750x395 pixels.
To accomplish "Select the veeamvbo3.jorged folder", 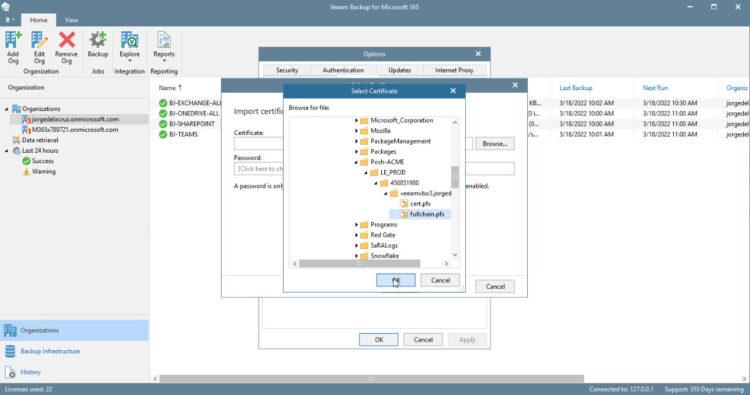I will click(425, 193).
